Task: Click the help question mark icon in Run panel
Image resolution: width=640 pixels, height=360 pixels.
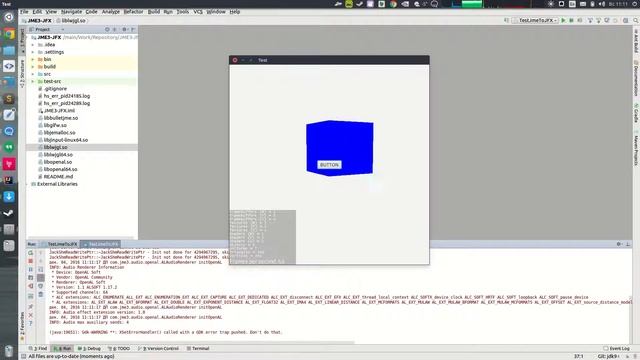Action: point(31,324)
